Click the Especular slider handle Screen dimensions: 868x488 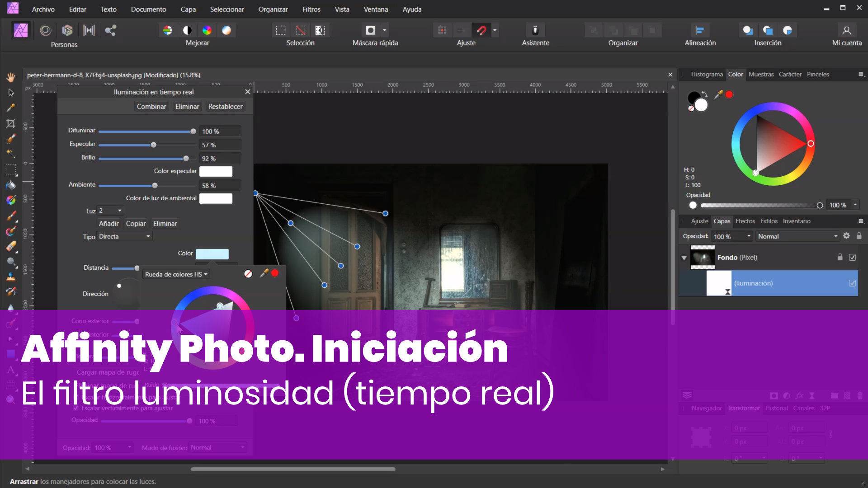pos(154,145)
